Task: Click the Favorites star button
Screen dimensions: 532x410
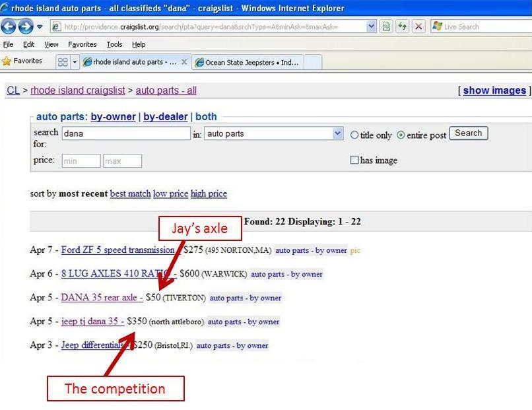Action: (x=22, y=61)
